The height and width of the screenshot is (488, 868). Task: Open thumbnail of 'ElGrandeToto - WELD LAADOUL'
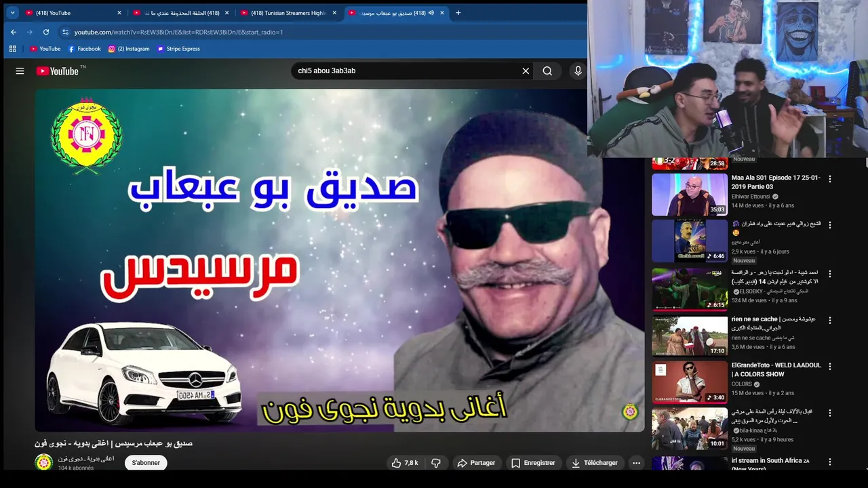coord(690,382)
